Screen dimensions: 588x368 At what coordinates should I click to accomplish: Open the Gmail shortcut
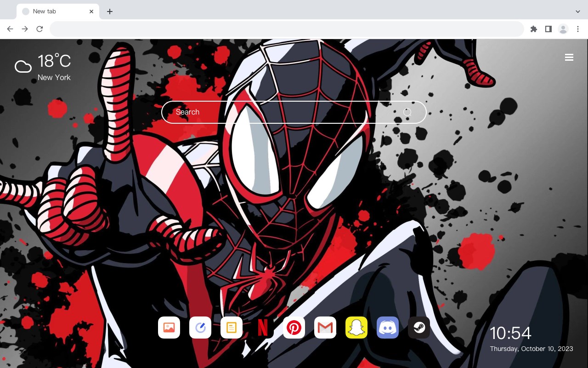[325, 328]
